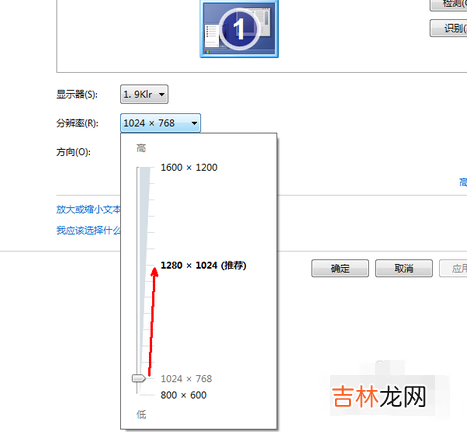Click the partially visible 高级设置 link

463,182
